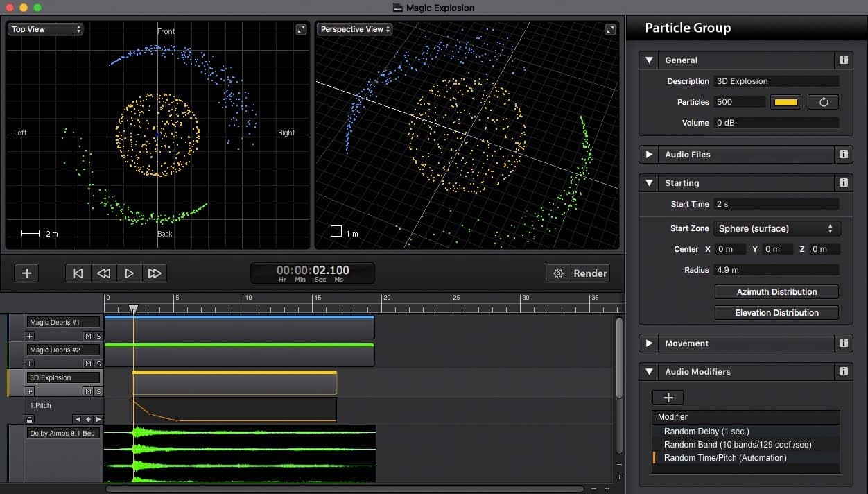
Task: Jump to the start of the timeline
Action: (x=78, y=273)
